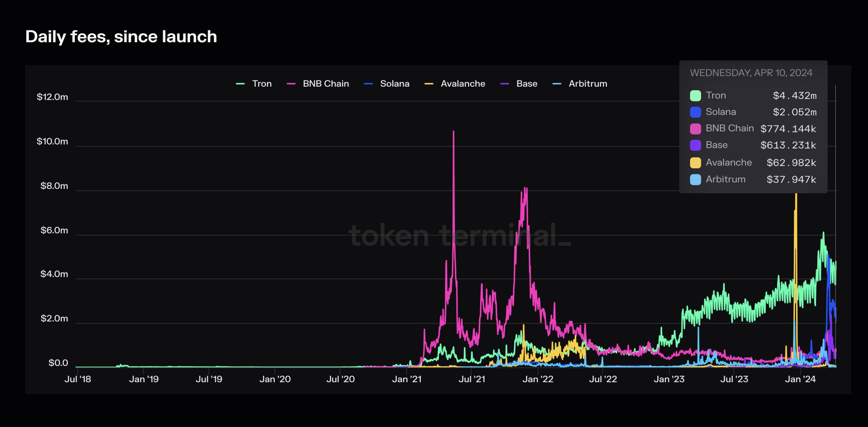Screen dimensions: 868x427
Task: Click the Jan '21 x-axis label
Action: (407, 379)
